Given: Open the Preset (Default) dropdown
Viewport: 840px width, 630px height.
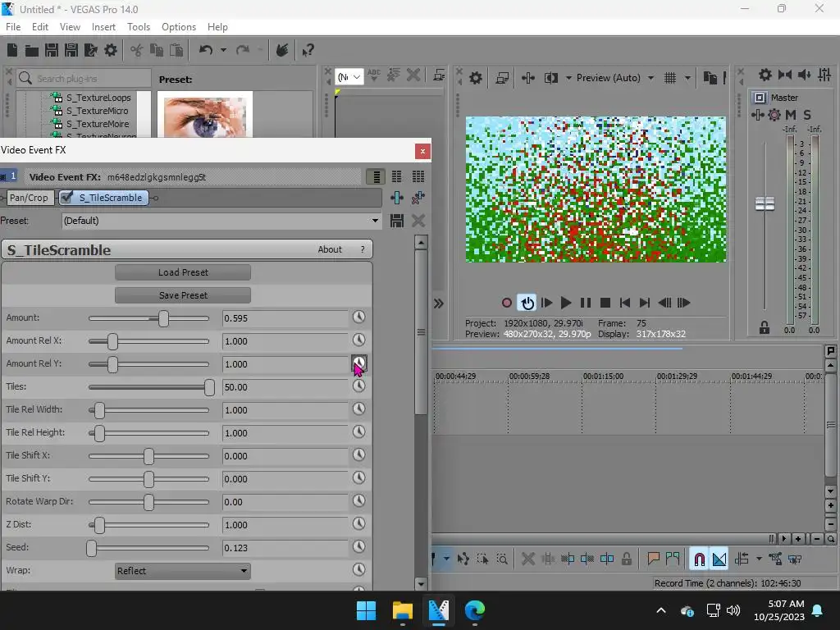Looking at the screenshot, I should (x=221, y=221).
